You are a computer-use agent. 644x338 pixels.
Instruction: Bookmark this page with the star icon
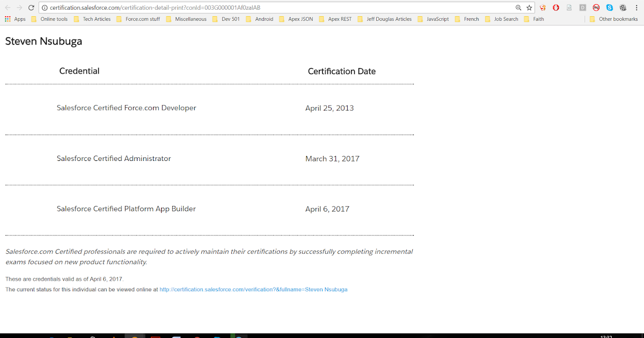[x=529, y=8]
